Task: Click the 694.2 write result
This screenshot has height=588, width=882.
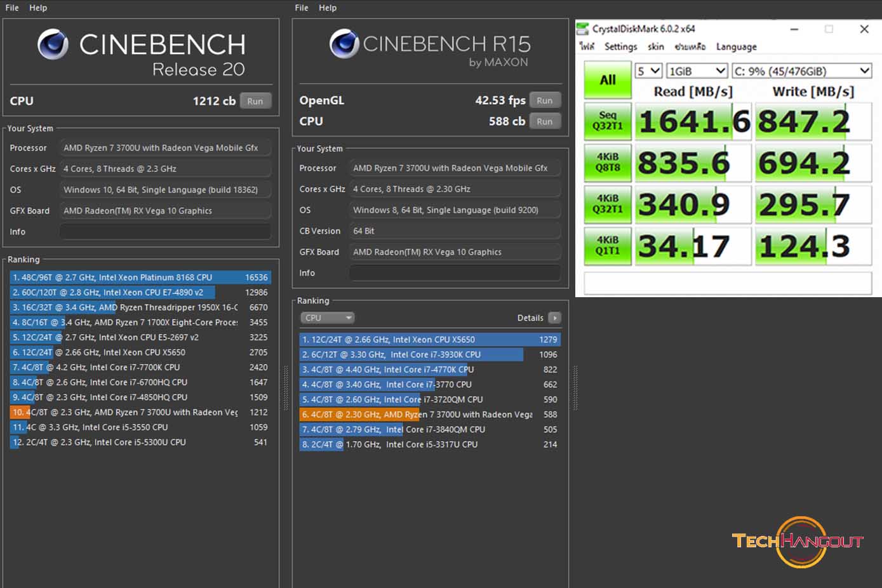Action: (813, 163)
